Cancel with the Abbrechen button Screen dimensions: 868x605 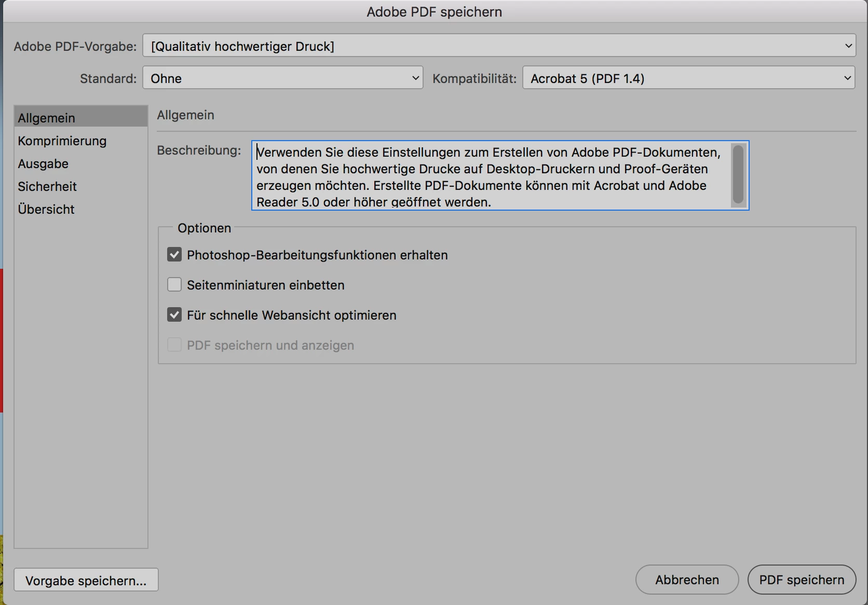[x=687, y=580]
